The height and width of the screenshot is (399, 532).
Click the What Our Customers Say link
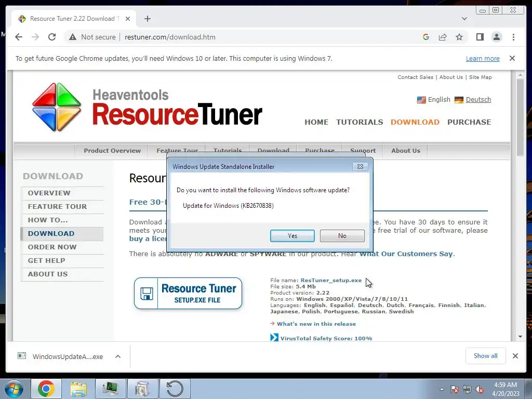pyautogui.click(x=406, y=254)
